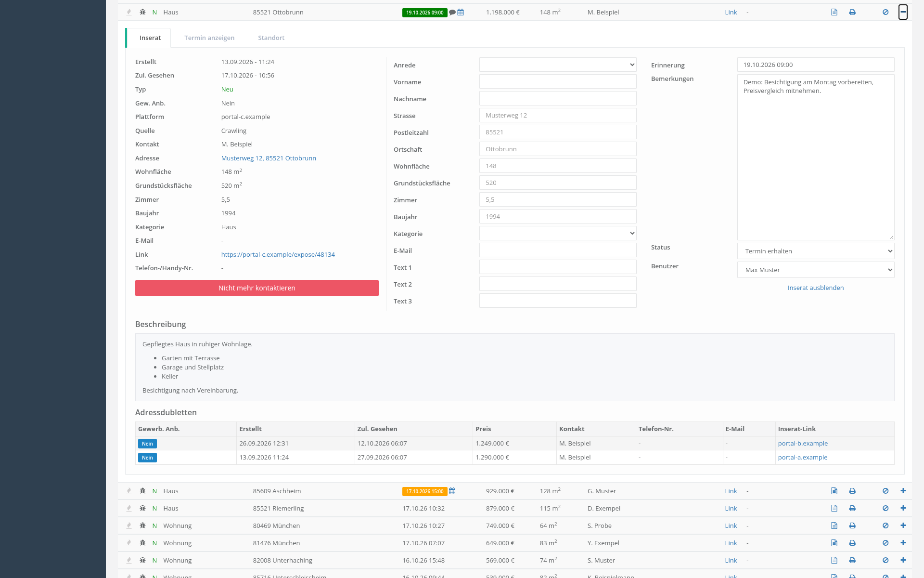Viewport: 924px width, 578px height.
Task: Click the bug icon in the Aschheim row
Action: [x=142, y=491]
